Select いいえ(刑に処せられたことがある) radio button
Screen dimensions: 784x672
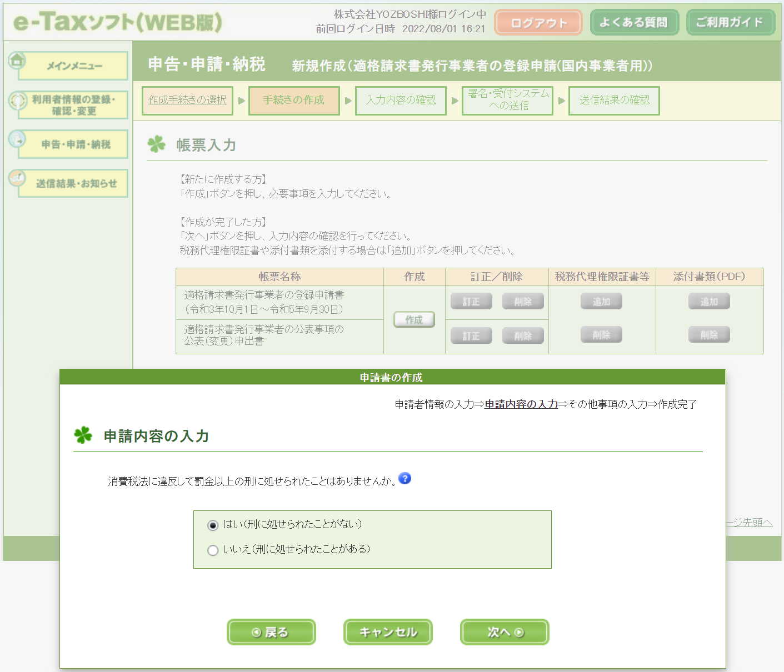coord(213,550)
